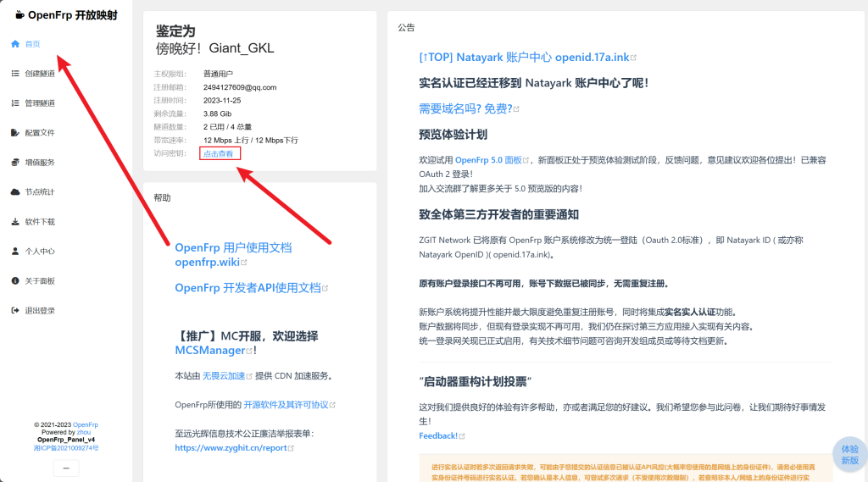The image size is (868, 482).
Task: Click 点击查看 to reveal access key
Action: click(x=219, y=154)
